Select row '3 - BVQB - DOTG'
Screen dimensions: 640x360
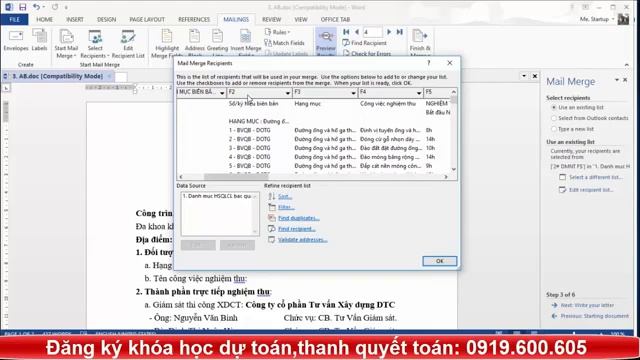[249, 148]
